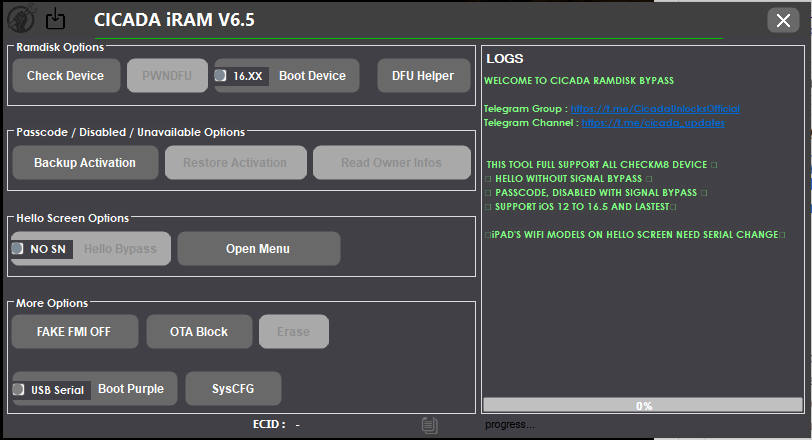Image resolution: width=812 pixels, height=440 pixels.
Task: Click the Boot Device button
Action: 312,76
